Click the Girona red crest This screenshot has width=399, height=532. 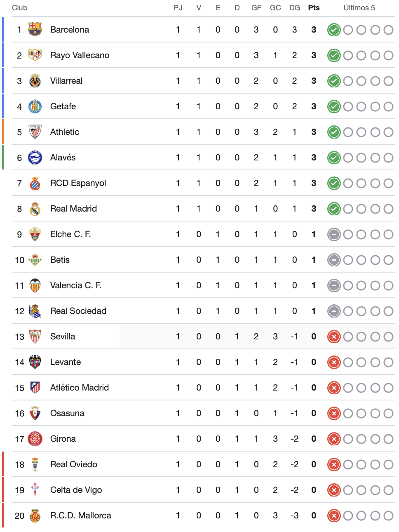pos(35,438)
